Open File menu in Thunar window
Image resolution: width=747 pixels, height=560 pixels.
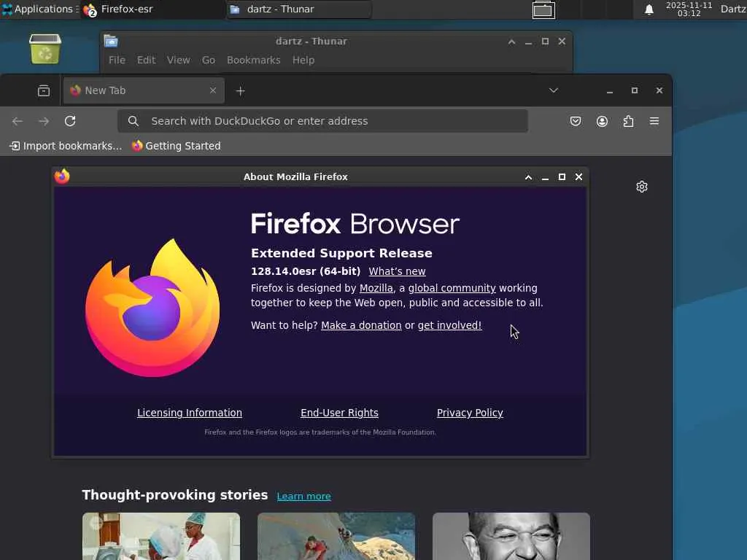(x=117, y=60)
